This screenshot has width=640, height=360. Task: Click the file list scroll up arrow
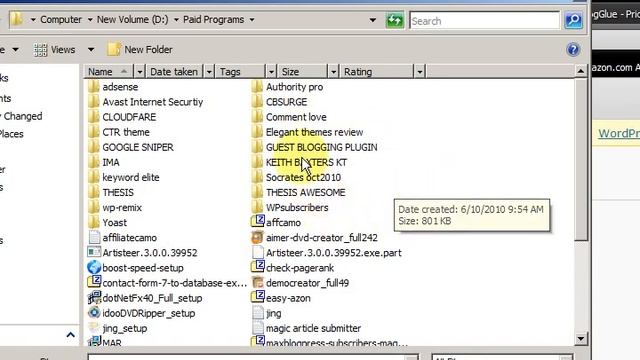580,71
